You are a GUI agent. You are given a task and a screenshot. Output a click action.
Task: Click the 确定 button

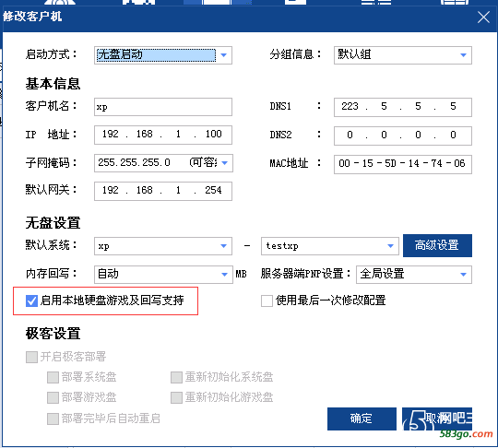[362, 419]
